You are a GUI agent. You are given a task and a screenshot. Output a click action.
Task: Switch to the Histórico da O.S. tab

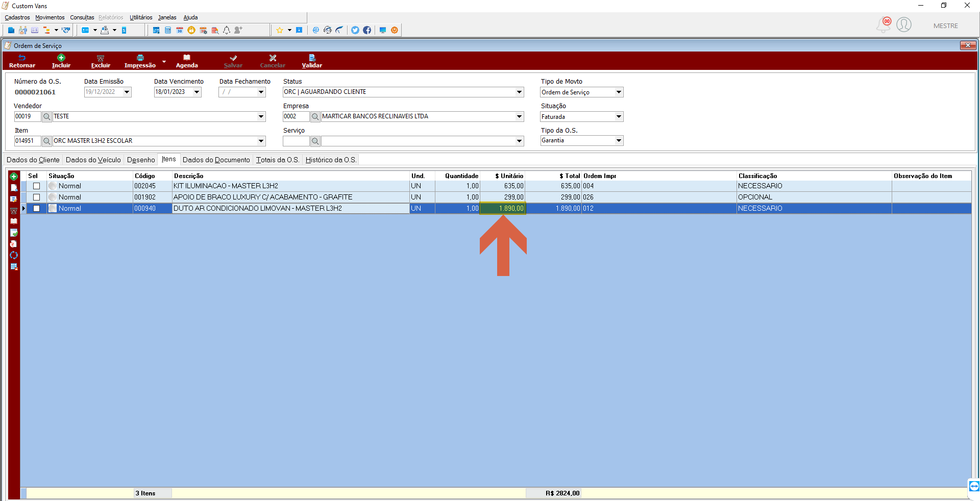pos(331,160)
